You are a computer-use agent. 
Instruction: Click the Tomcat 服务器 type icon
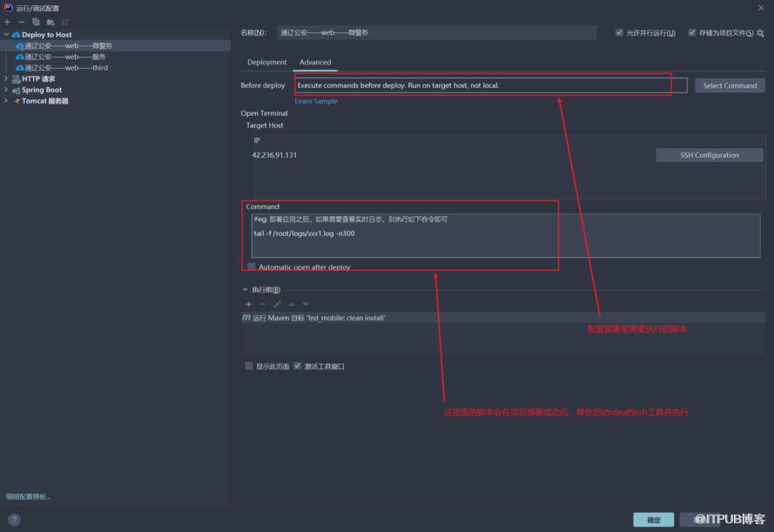pos(16,101)
